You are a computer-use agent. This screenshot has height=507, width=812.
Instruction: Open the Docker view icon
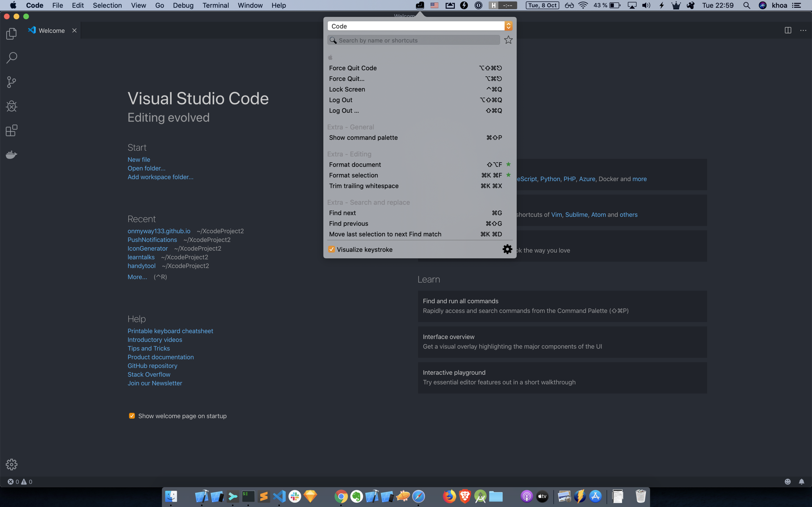coord(11,155)
